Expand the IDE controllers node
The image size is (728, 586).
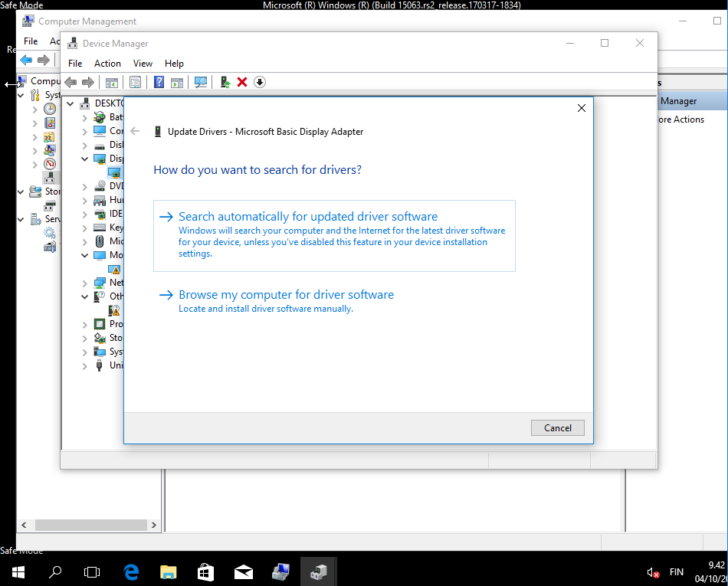(84, 214)
